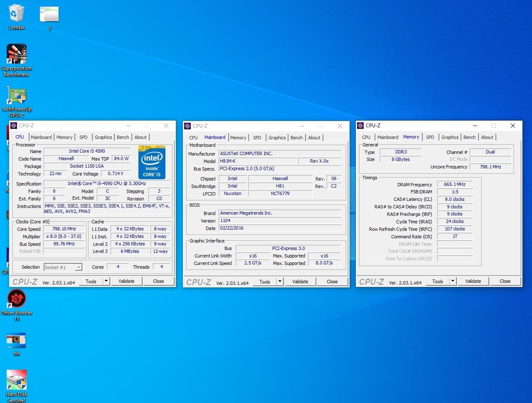Click Validate button in left CPU-Z window
Image resolution: width=532 pixels, height=403 pixels.
coord(126,281)
